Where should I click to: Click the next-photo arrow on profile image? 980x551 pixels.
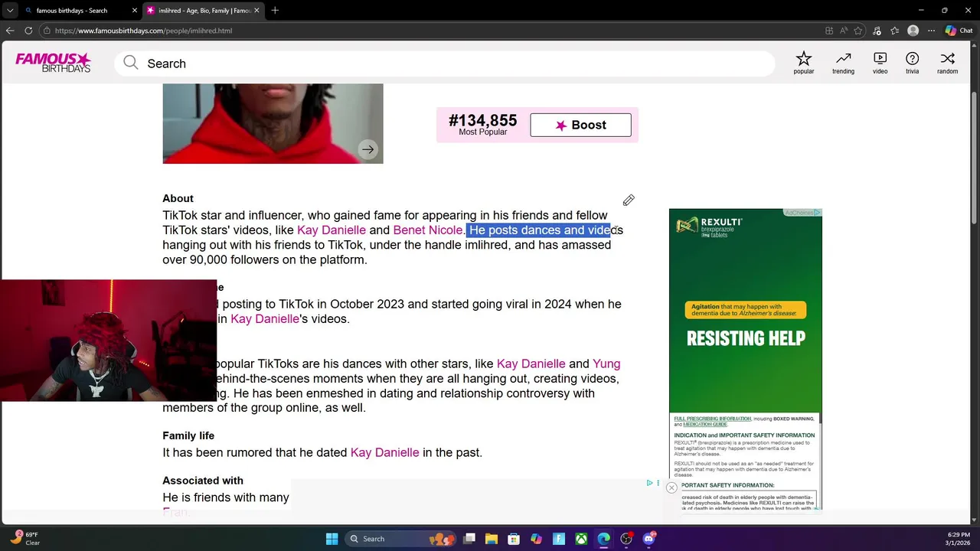(368, 150)
